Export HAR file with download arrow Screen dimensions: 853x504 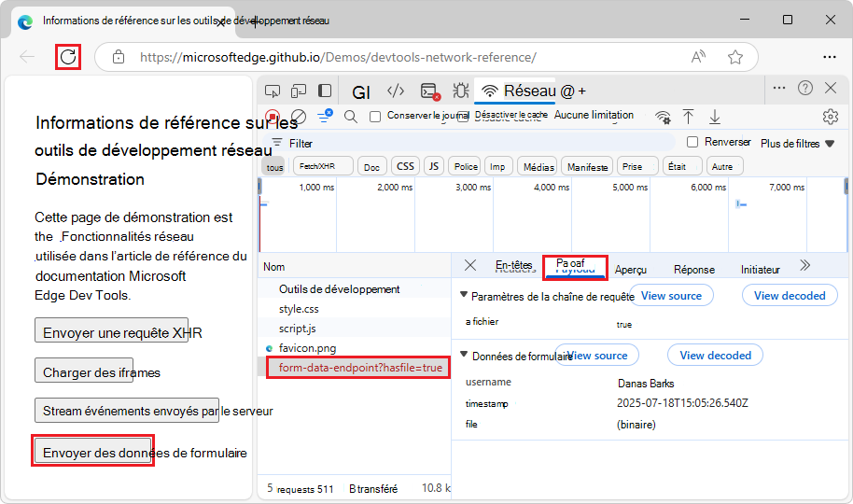coord(715,117)
